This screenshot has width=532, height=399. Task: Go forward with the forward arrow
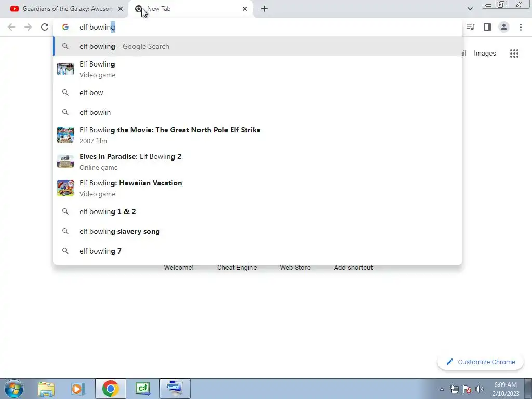tap(28, 27)
